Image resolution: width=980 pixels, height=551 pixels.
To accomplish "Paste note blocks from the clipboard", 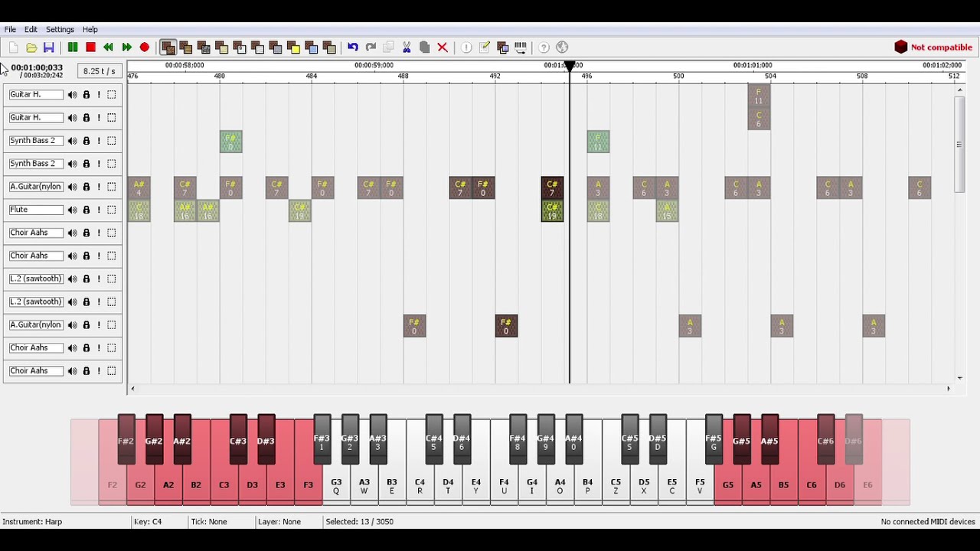I will click(425, 47).
